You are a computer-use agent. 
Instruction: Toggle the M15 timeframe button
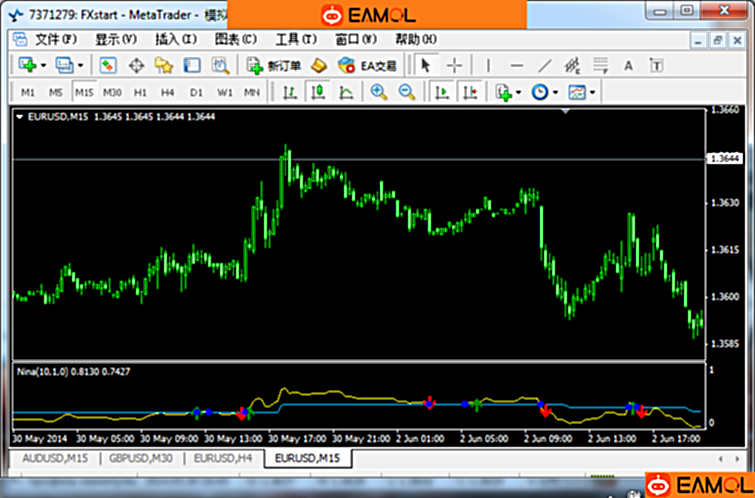(84, 92)
